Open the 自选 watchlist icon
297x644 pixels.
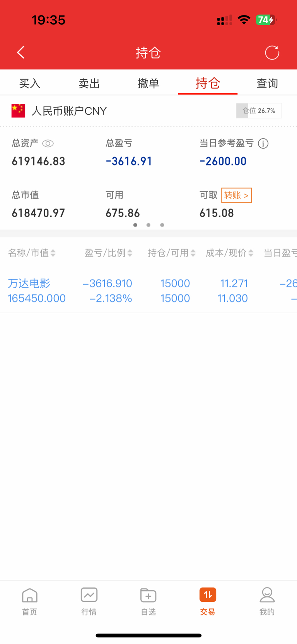pyautogui.click(x=148, y=601)
